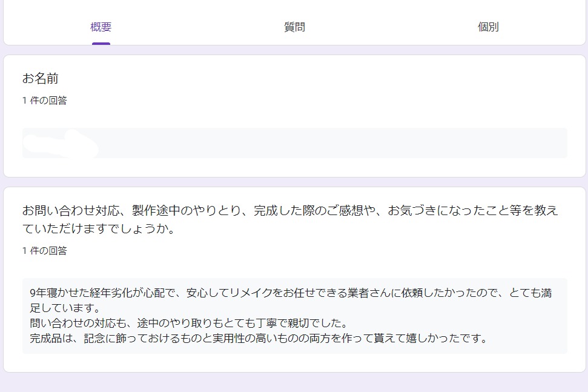588x392 pixels.
Task: Click the redacted name answer field
Action: (294, 143)
